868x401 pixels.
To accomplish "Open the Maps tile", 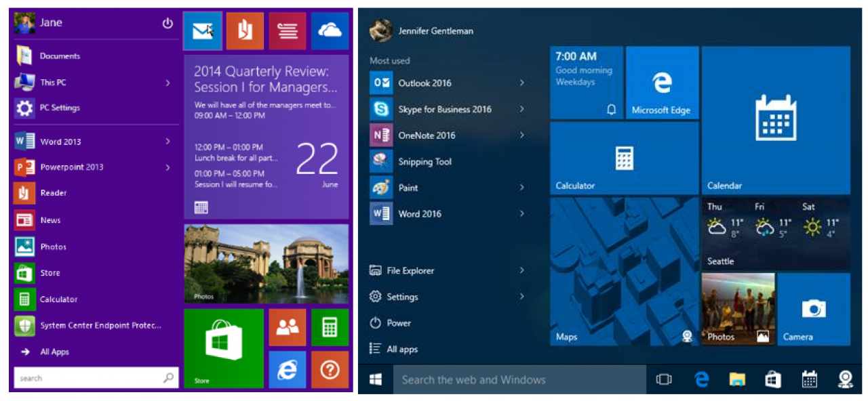I will [x=624, y=272].
